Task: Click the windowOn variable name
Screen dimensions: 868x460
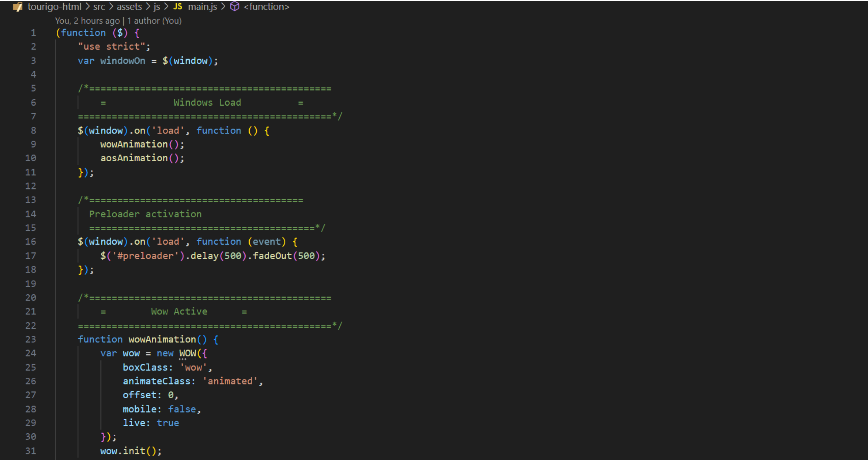Action: (x=123, y=61)
